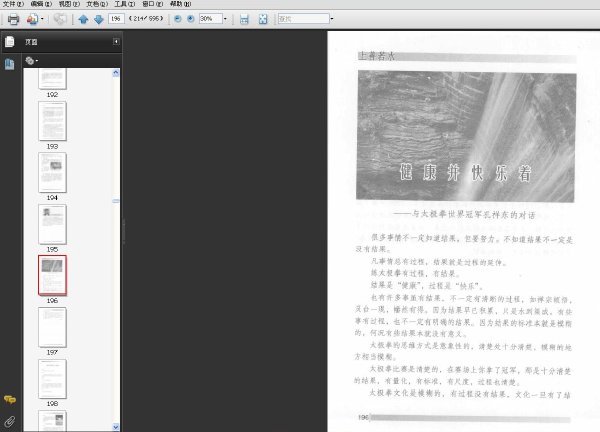Image resolution: width=600 pixels, height=432 pixels.
Task: Click the page count text (214 / 996)
Action: coord(146,18)
